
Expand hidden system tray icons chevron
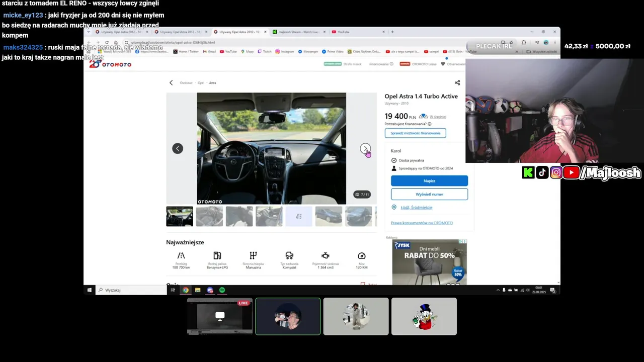coord(498,290)
